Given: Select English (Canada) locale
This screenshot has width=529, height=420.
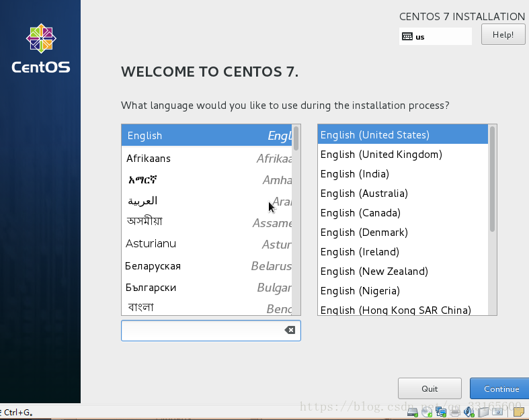Looking at the screenshot, I should (x=403, y=213).
